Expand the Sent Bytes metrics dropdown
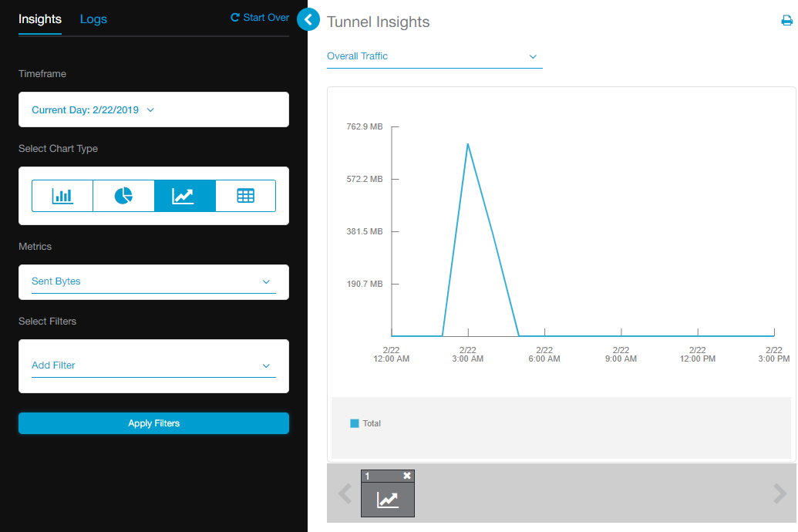Screen dimensions: 798x532 coord(153,281)
